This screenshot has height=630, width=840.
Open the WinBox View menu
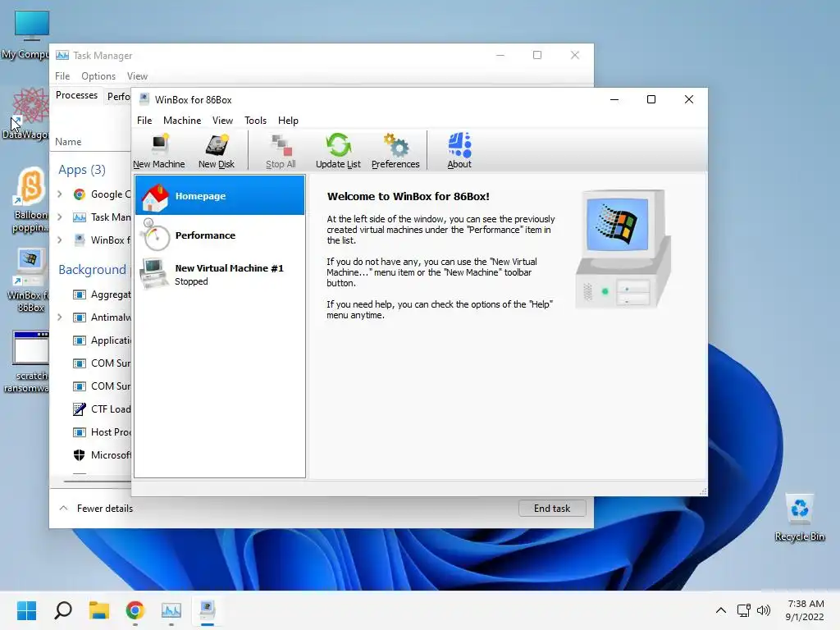[x=222, y=121]
